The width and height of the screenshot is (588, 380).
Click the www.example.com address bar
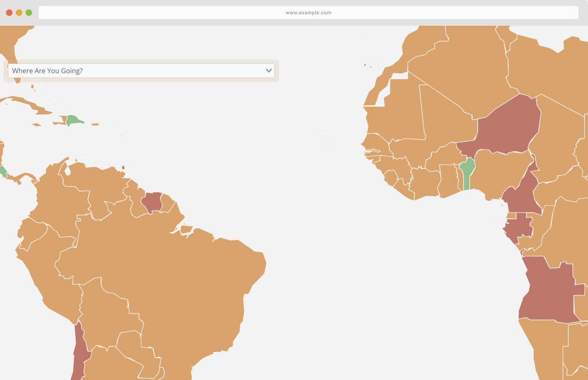point(308,12)
